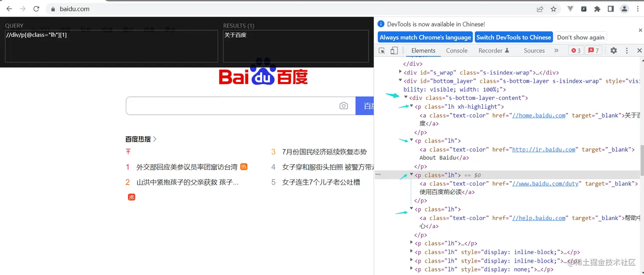The image size is (644, 275).
Task: Click the browser forward arrow
Action: 23,9
